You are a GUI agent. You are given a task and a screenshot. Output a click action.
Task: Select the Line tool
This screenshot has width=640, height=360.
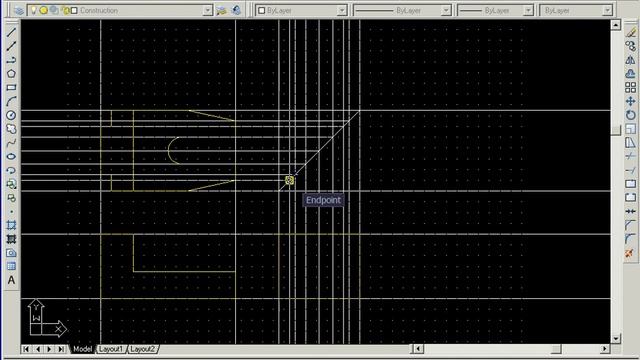pyautogui.click(x=11, y=32)
